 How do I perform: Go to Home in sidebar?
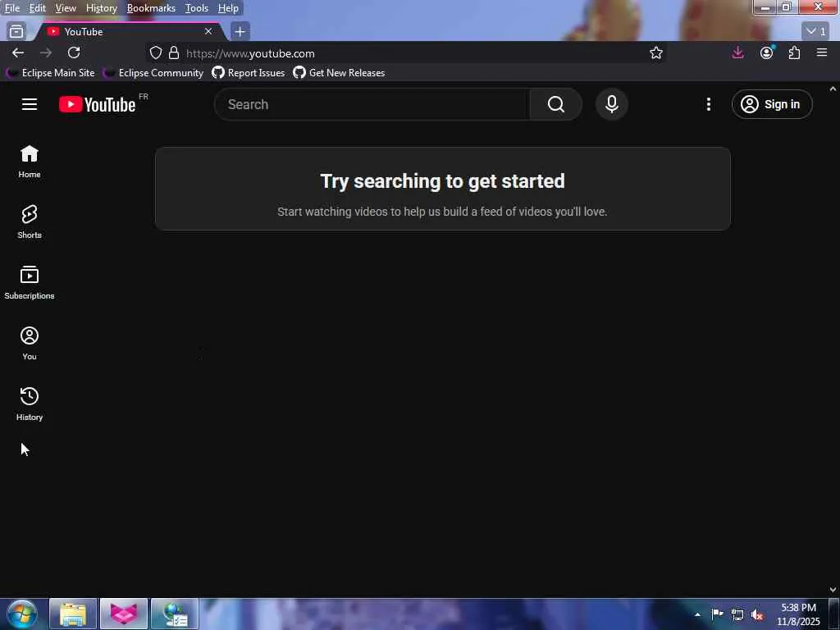(x=30, y=162)
